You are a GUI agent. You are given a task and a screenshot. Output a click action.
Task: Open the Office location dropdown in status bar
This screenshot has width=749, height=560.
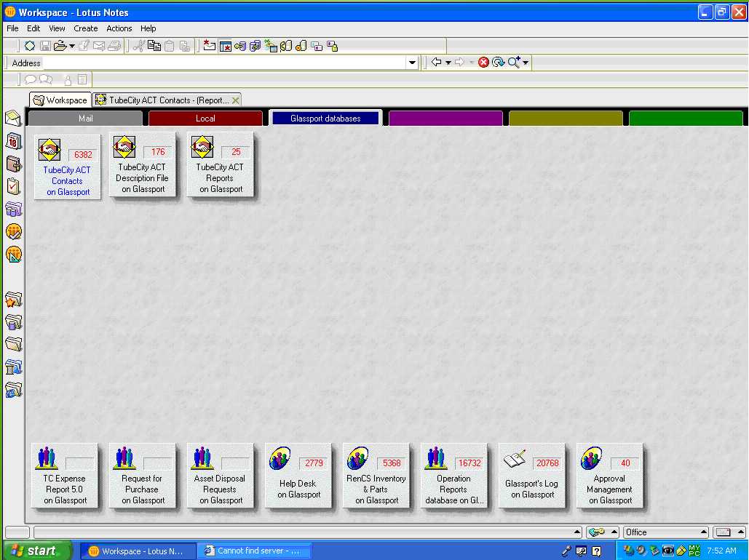[666, 532]
